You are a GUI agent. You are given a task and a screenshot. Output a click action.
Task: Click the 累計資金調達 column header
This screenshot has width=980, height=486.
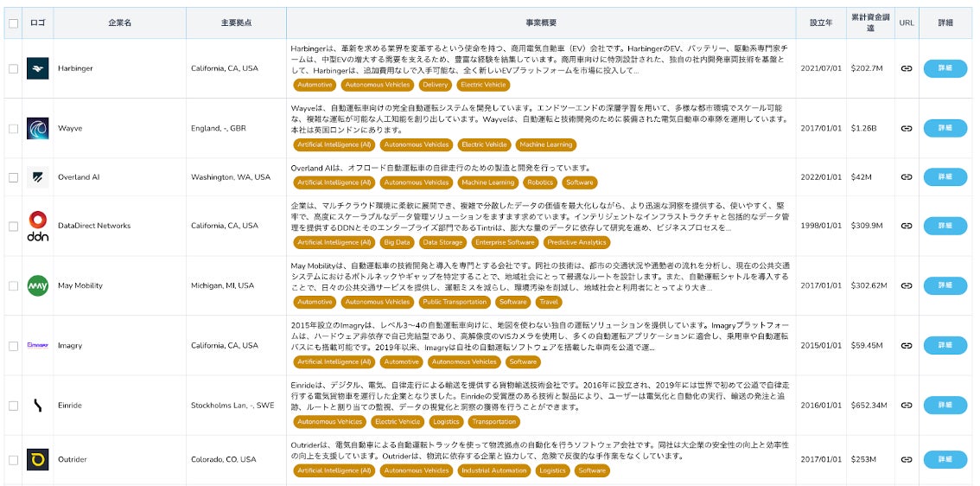pyautogui.click(x=870, y=23)
